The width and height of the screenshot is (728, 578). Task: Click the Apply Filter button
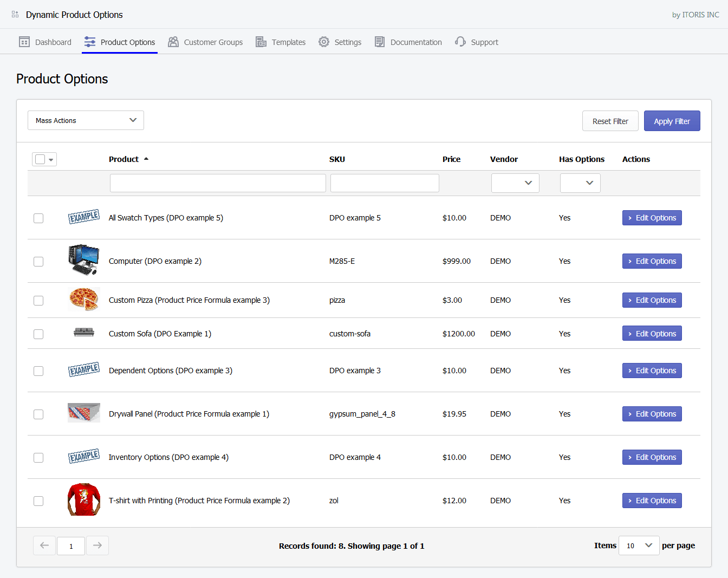(x=672, y=121)
